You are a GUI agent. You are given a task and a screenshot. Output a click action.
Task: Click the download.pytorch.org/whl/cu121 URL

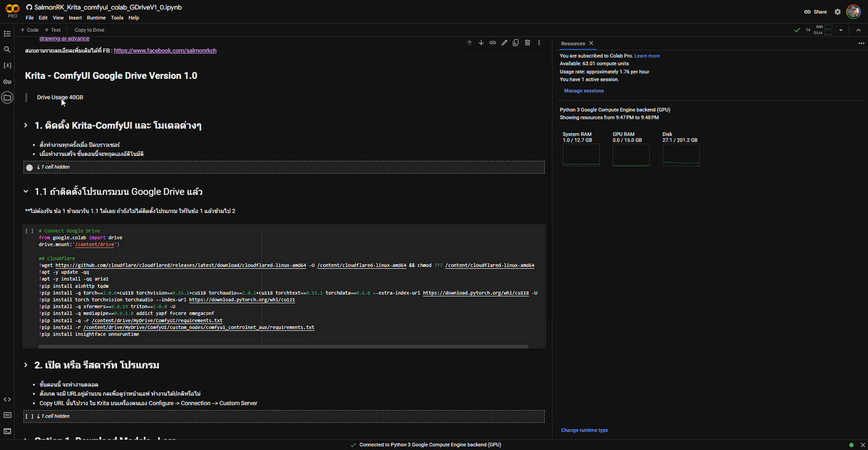pyautogui.click(x=242, y=300)
